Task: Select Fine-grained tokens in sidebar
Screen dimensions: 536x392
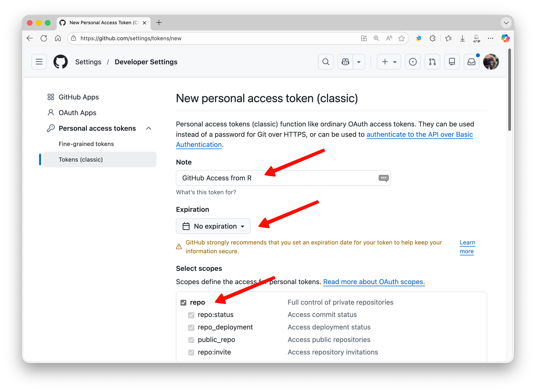Action: [86, 144]
